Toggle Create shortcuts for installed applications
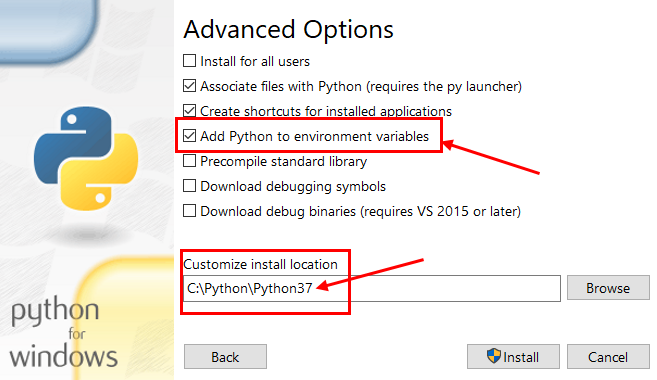The width and height of the screenshot is (657, 380). tap(189, 111)
